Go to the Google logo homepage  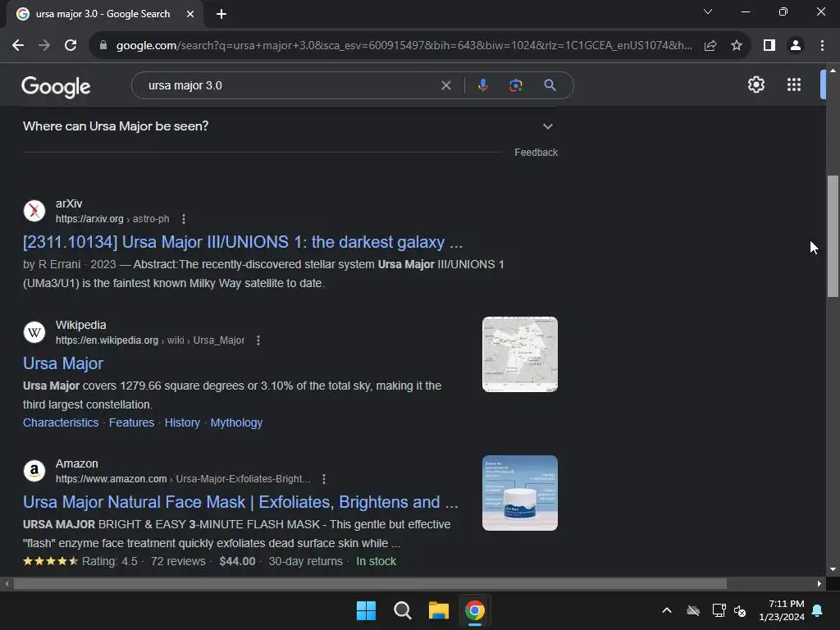point(56,86)
